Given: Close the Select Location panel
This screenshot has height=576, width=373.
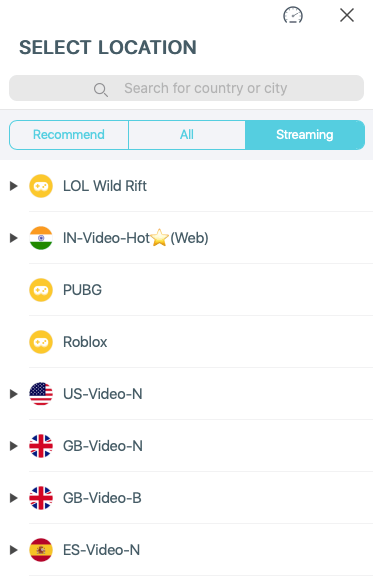Looking at the screenshot, I should (x=347, y=15).
